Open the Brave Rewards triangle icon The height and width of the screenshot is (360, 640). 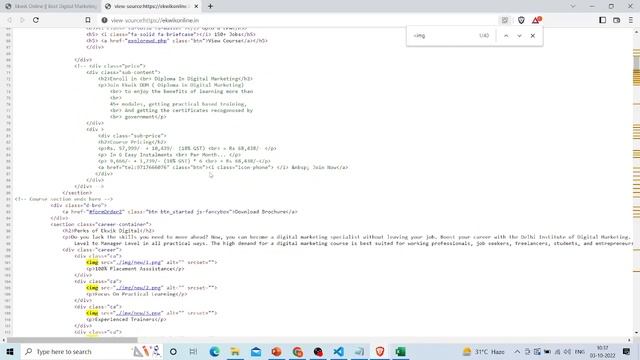tap(536, 20)
